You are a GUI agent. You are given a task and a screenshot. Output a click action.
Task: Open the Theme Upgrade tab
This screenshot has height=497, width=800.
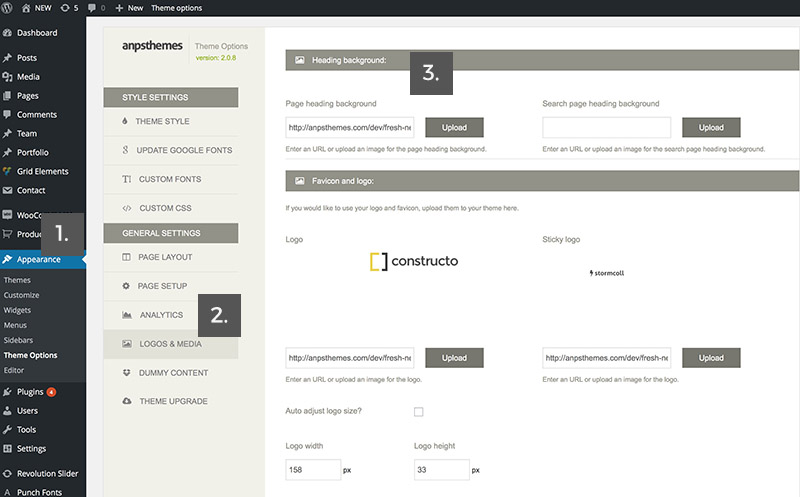(x=171, y=401)
